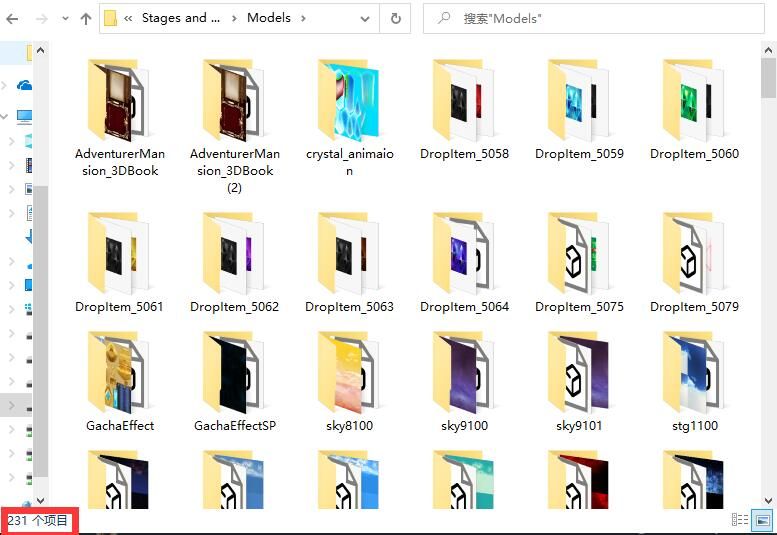777x535 pixels.
Task: Select OneDrive cloud icon in the sidebar
Action: pos(24,86)
